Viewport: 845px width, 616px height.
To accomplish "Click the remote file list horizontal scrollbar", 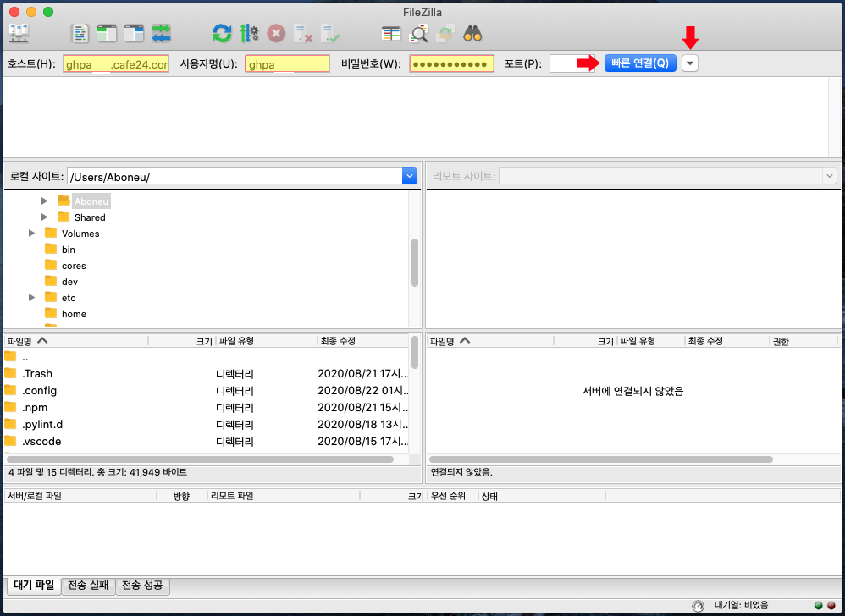I will coord(601,459).
